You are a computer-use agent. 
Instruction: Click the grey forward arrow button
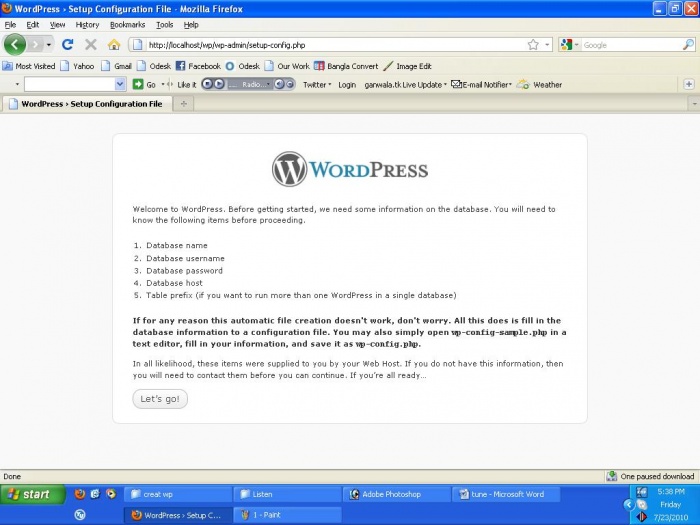35,45
